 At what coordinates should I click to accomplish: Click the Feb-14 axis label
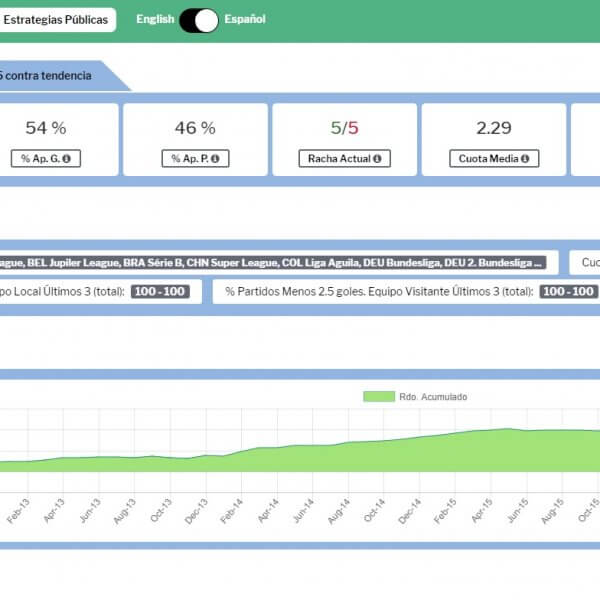(x=232, y=511)
